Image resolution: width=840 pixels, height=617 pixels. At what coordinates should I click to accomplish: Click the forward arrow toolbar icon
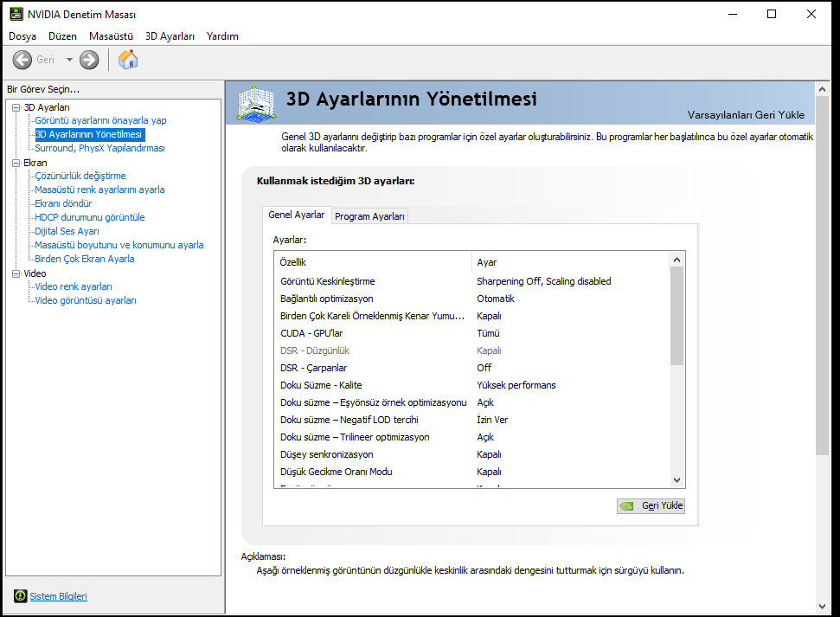click(x=89, y=60)
